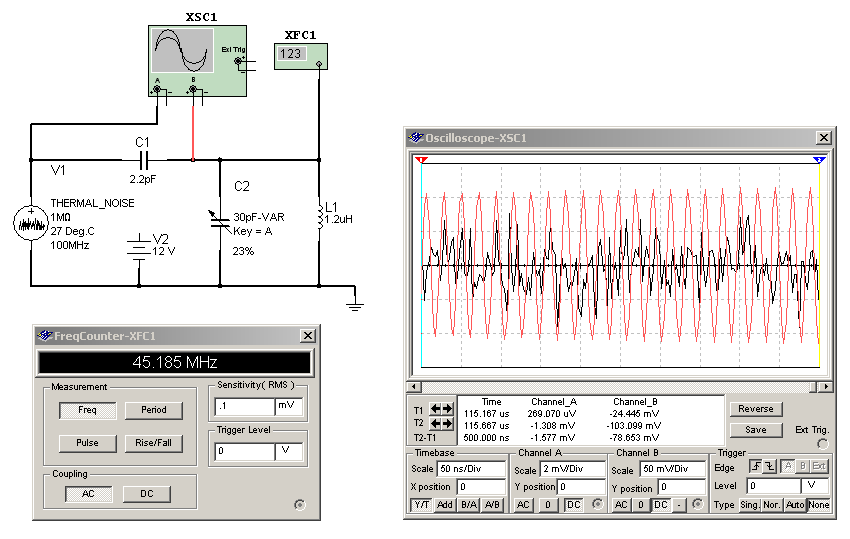
Task: Select falling edge trigger icon
Action: pos(770,467)
